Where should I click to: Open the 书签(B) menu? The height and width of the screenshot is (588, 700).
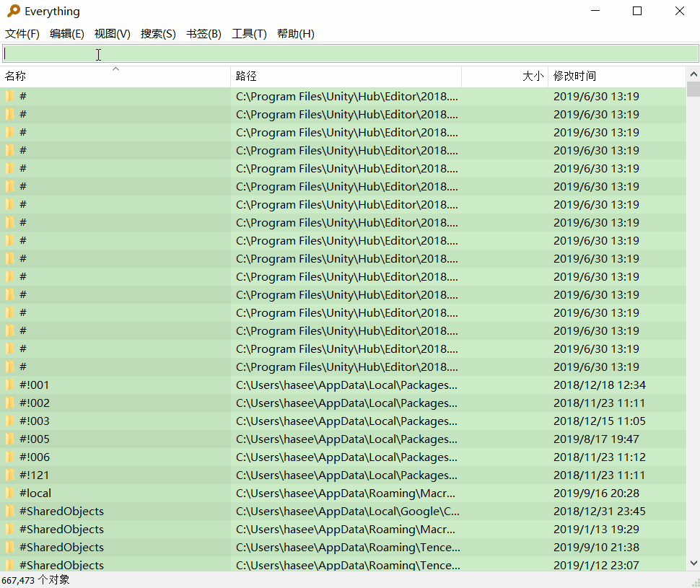tap(204, 34)
